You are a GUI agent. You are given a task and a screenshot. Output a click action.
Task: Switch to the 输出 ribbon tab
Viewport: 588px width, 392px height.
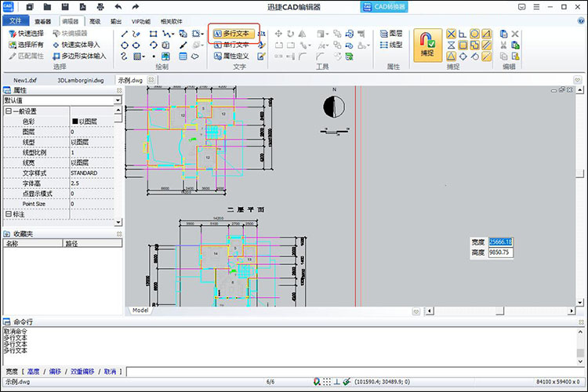point(116,21)
